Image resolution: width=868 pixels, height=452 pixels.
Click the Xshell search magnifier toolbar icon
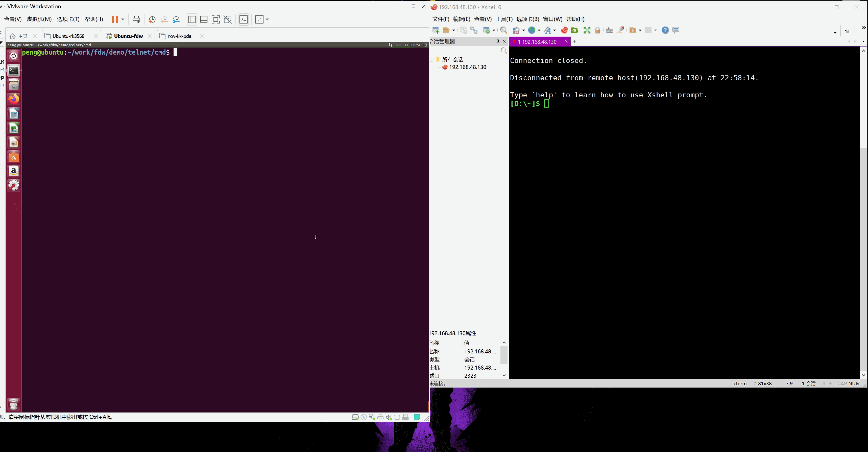(503, 30)
